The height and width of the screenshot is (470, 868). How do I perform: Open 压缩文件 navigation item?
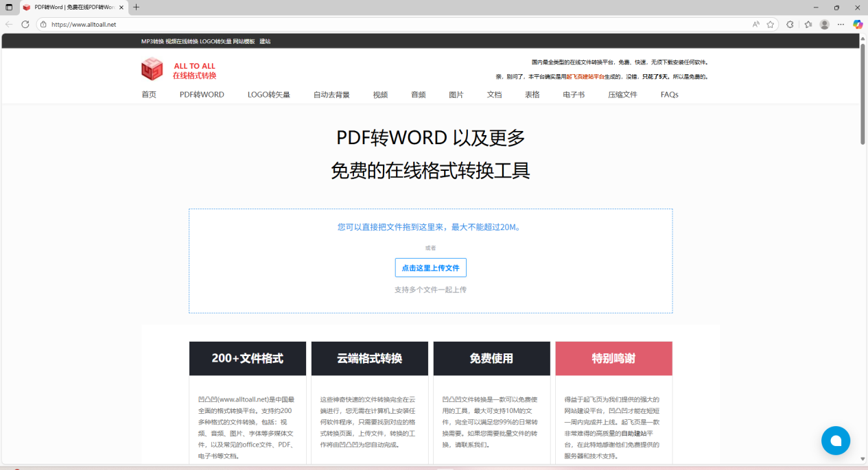pyautogui.click(x=622, y=95)
